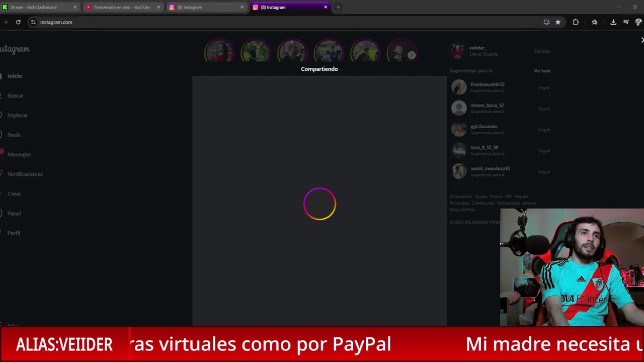
Task: Click Ver todo for suggestions
Action: pos(542,71)
